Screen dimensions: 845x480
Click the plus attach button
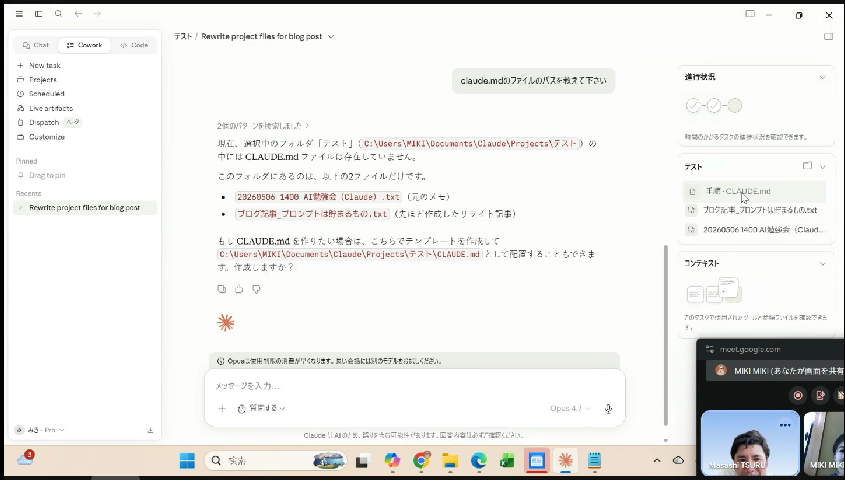tap(222, 408)
